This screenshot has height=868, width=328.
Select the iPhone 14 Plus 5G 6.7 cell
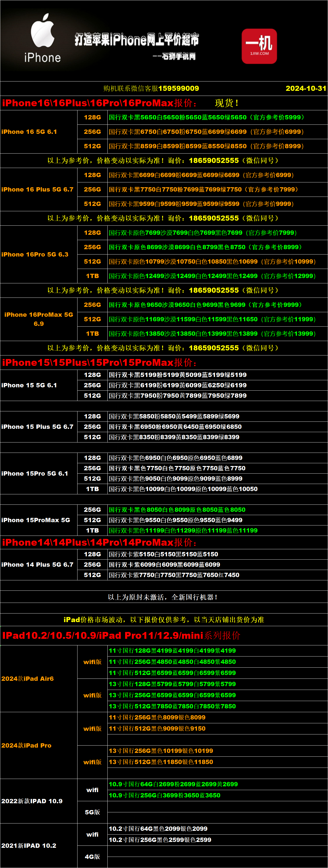(39, 564)
